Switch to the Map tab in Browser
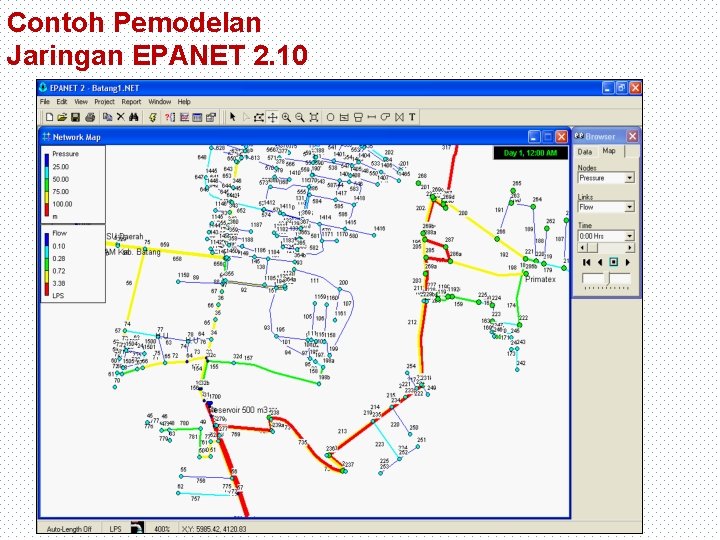Viewport: 720px width, 540px height. 609,151
